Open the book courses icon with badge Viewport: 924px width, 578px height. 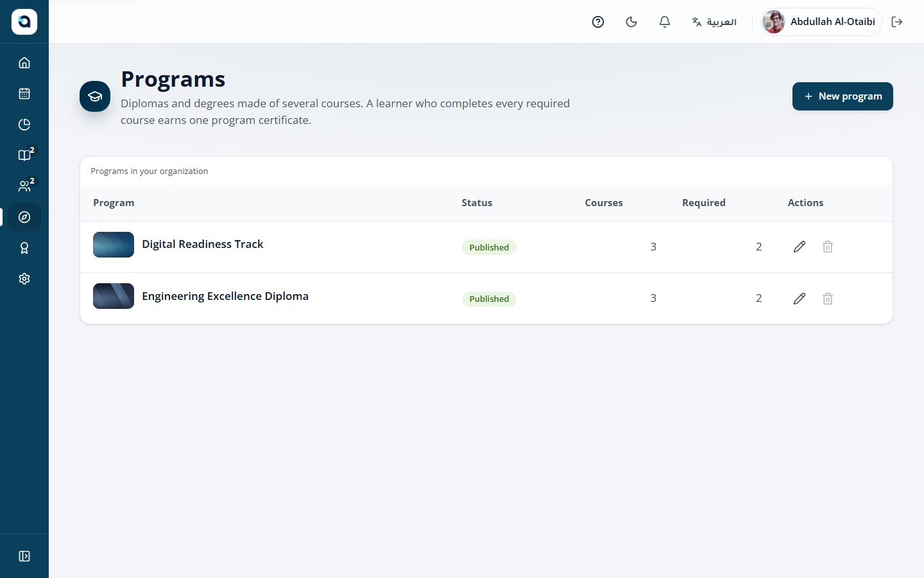(x=24, y=155)
